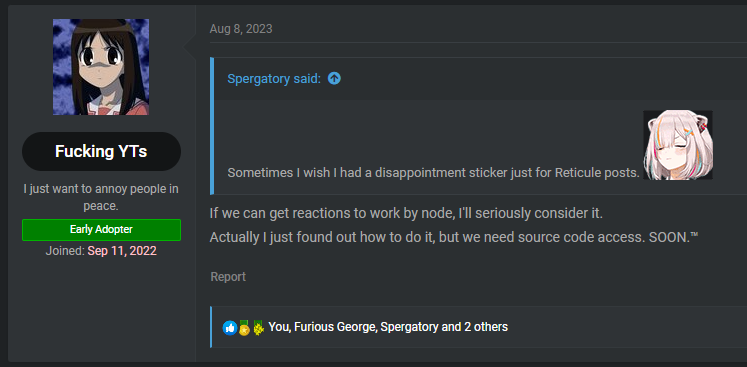The image size is (747, 367).
Task: Click the blue quote block left border
Action: click(x=212, y=126)
